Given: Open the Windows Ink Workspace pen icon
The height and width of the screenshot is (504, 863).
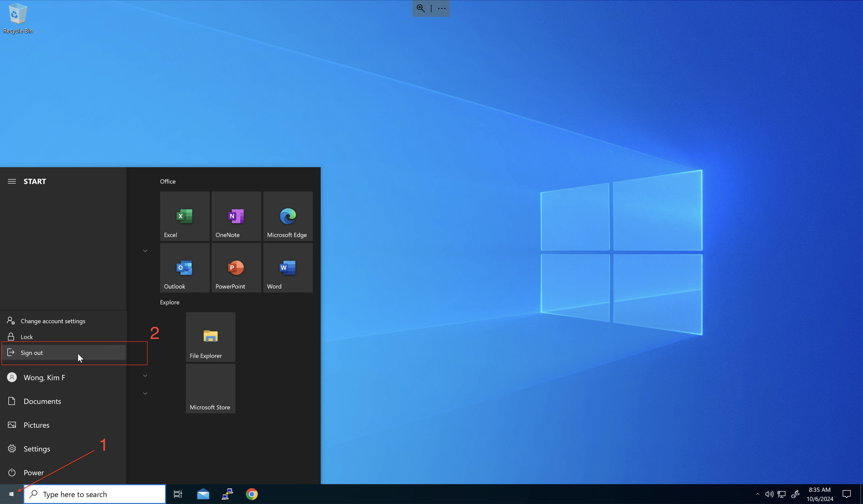Looking at the screenshot, I should (x=795, y=494).
